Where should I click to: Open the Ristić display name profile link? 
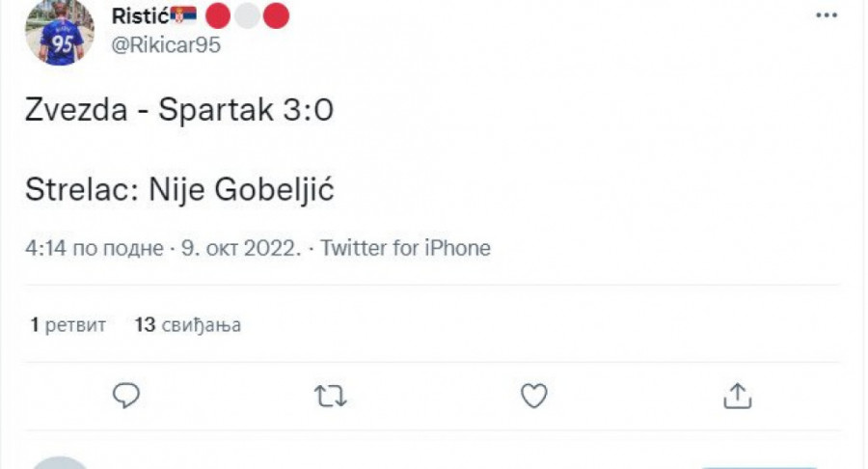coord(139,16)
